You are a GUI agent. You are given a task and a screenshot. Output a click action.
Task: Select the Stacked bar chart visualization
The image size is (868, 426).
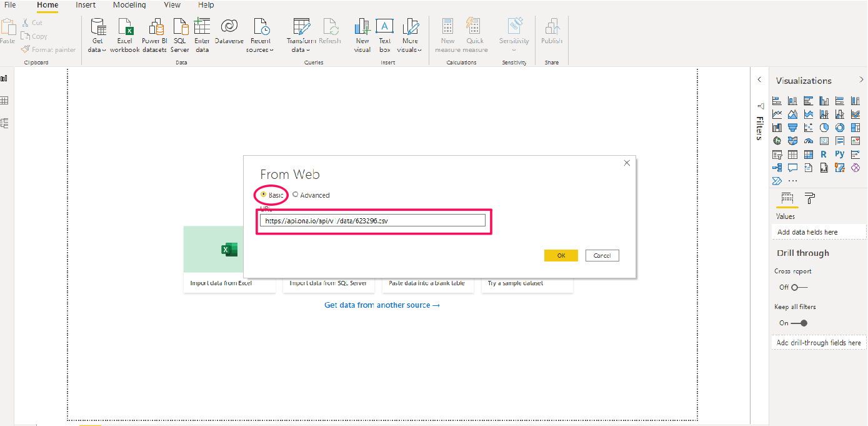777,101
